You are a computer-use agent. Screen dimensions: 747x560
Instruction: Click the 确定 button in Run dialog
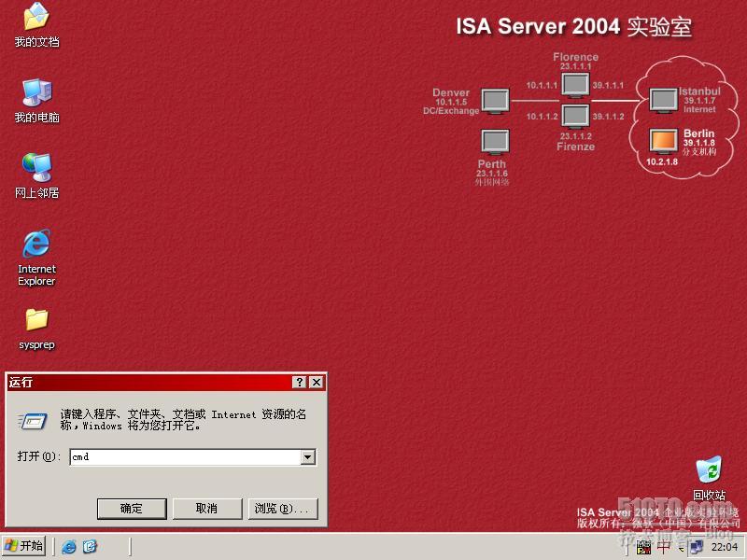point(132,509)
